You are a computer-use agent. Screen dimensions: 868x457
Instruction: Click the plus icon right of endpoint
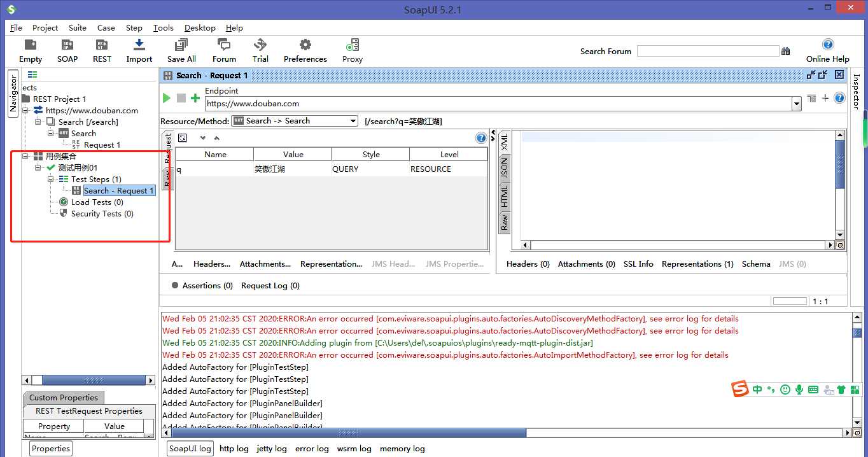[825, 98]
